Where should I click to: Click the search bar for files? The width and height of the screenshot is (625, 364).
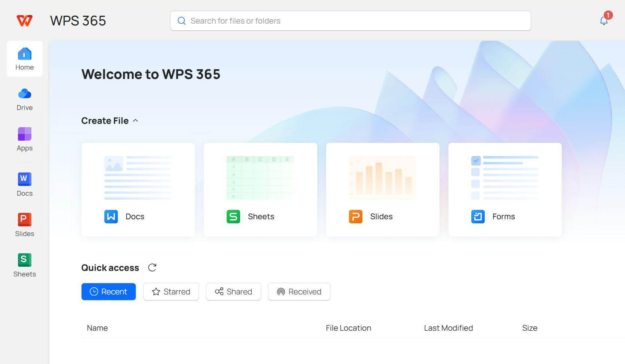350,21
